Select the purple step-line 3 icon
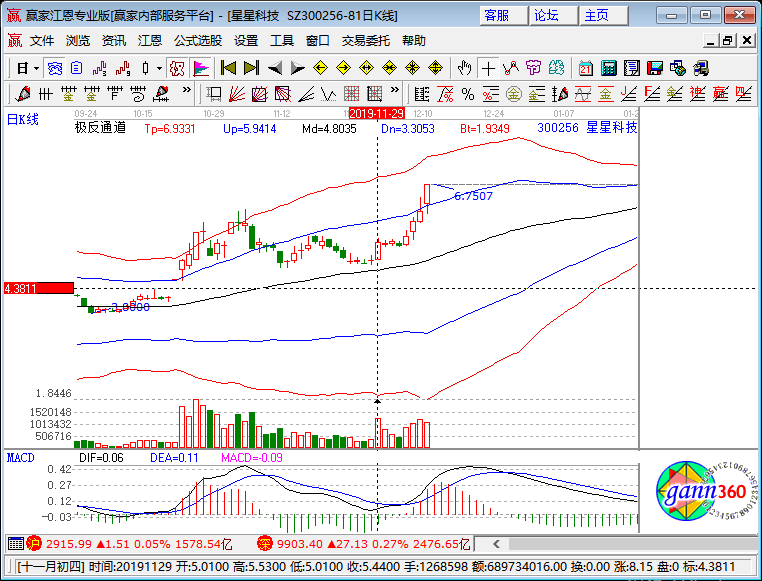The width and height of the screenshot is (762, 581). click(100, 68)
